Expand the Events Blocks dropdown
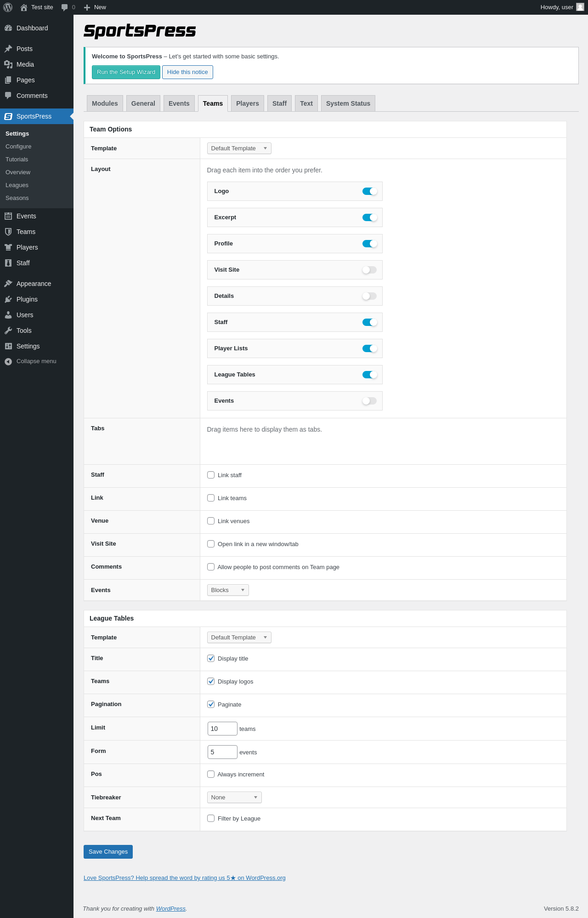Viewport: 588px width, 918px height. click(x=228, y=590)
